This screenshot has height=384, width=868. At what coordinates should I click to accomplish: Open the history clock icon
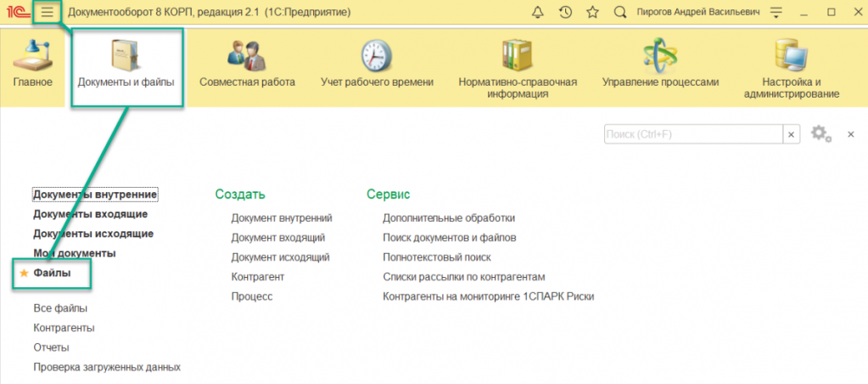click(x=565, y=13)
